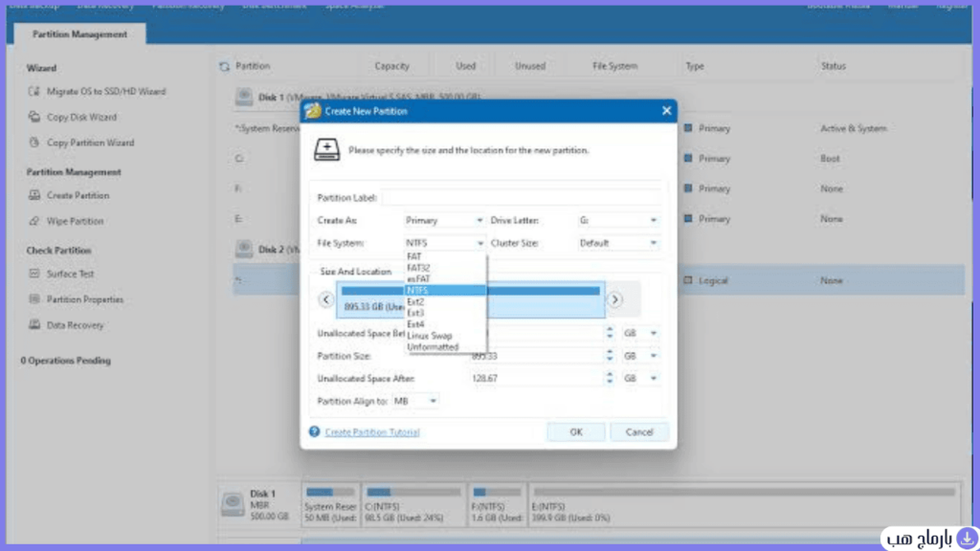This screenshot has width=980, height=551.
Task: Sort by the File System column header
Action: click(615, 66)
